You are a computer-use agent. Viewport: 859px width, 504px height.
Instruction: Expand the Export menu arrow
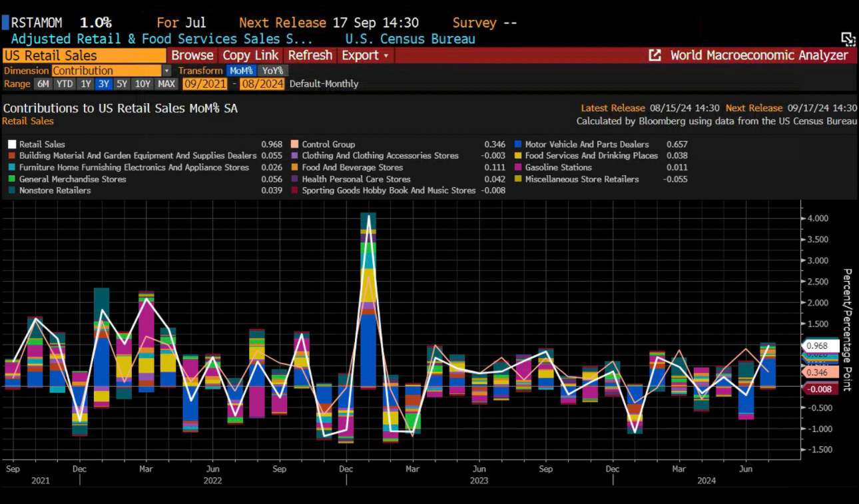(386, 56)
